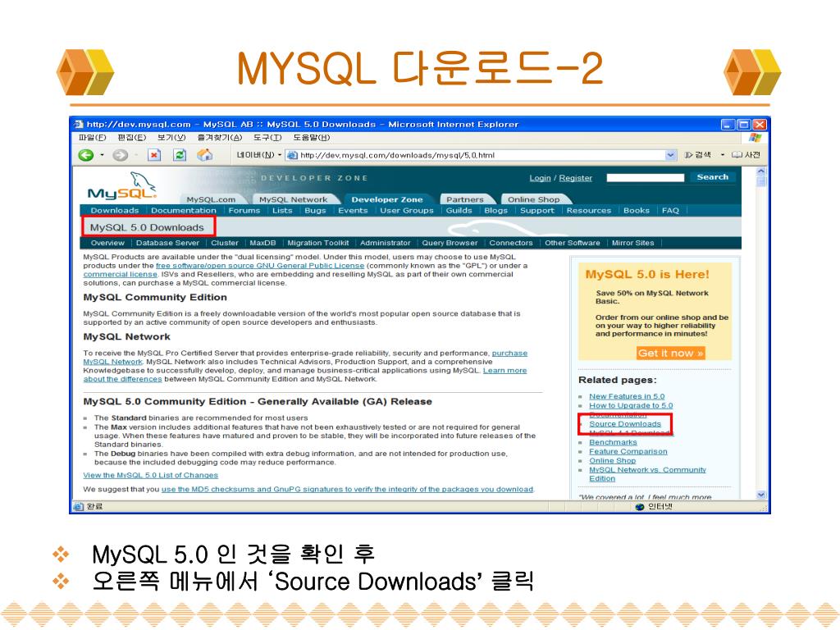Click Other Software in the submenu
Screen dimensions: 840x630
[x=572, y=243]
